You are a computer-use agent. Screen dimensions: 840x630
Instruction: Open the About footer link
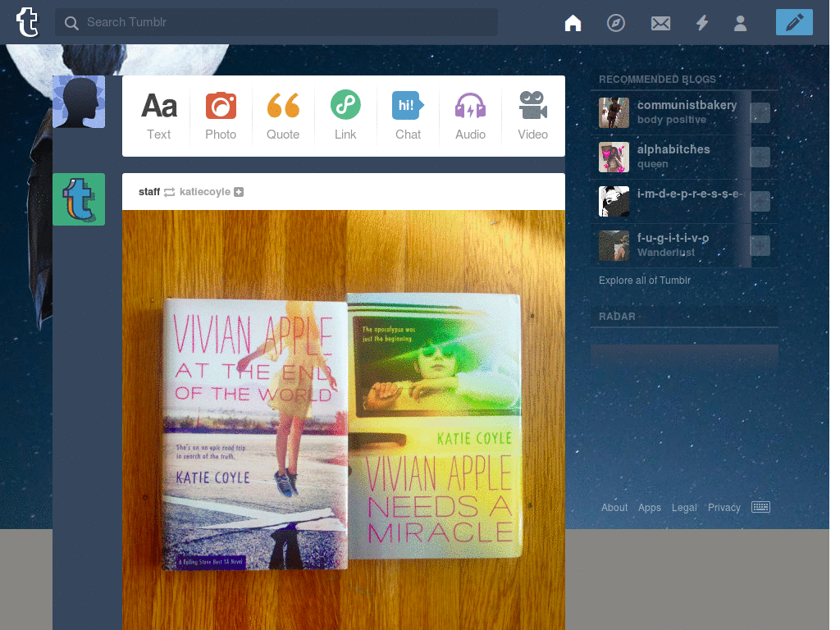614,507
